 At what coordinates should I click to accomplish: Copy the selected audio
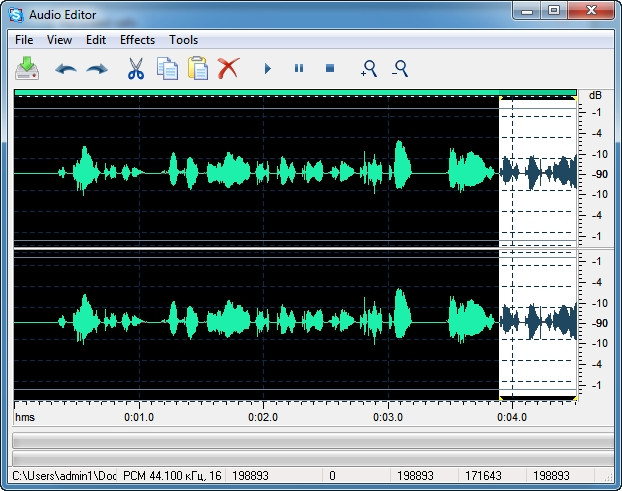(x=167, y=69)
